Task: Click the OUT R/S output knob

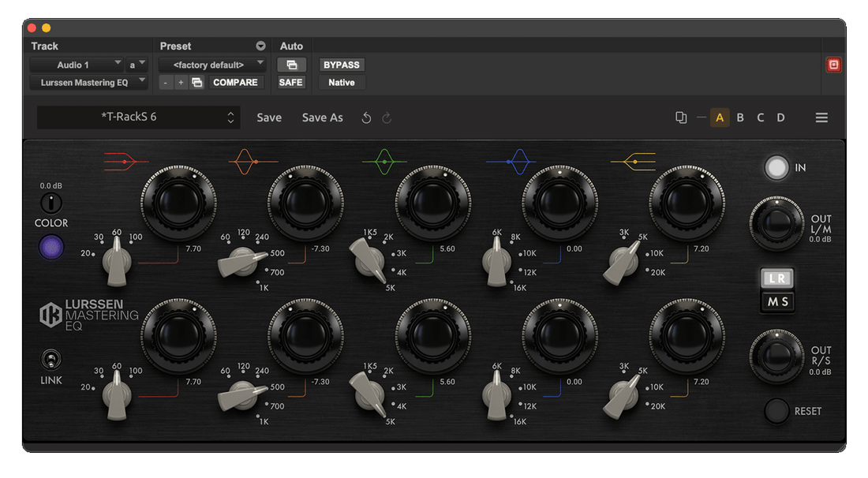Action: [776, 357]
